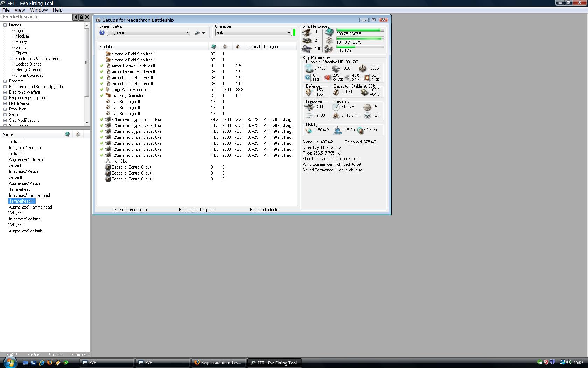Click the align time icon showing 15.3 s

[x=337, y=130]
